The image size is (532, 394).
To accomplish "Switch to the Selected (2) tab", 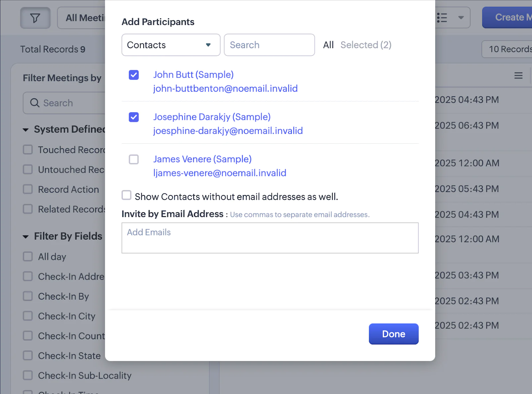I will pyautogui.click(x=366, y=45).
